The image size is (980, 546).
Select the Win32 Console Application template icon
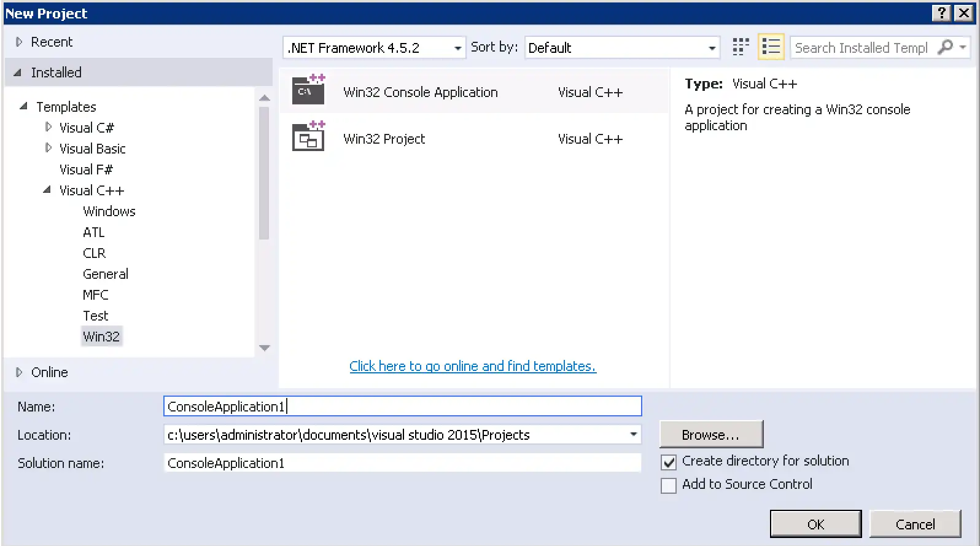(x=308, y=90)
